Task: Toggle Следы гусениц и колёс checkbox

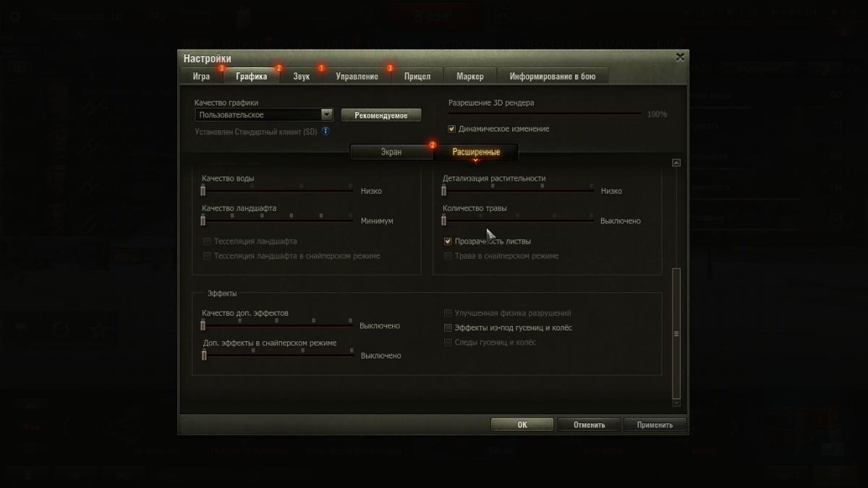Action: coord(448,343)
